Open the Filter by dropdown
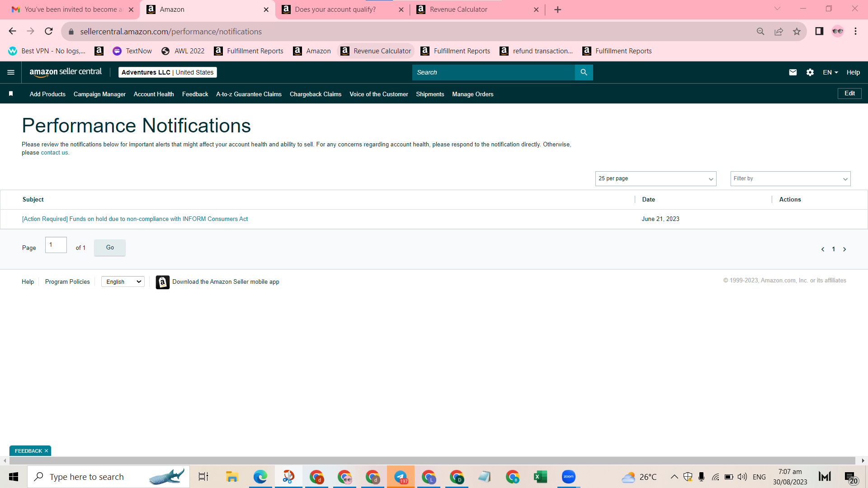Screen dimensions: 868x488 tap(790, 178)
